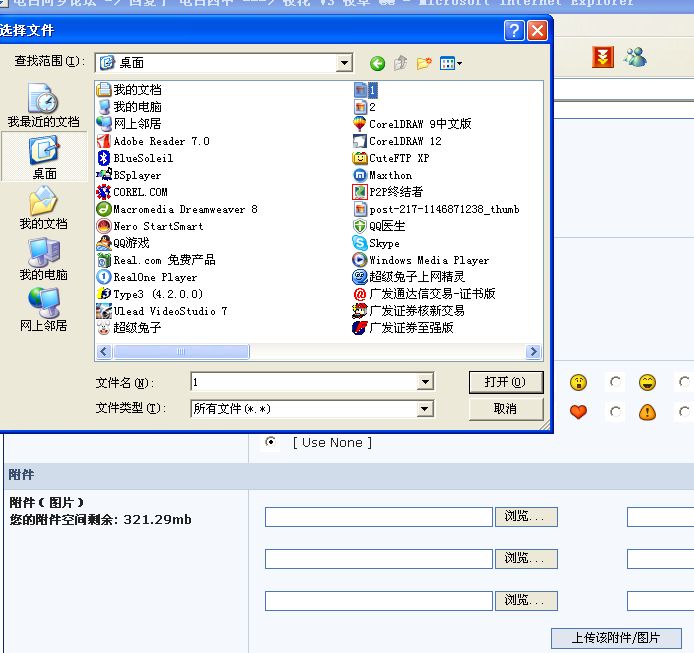Select the Skype shortcut in file list

383,243
